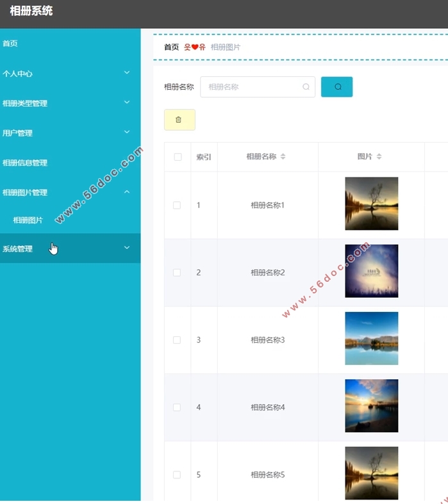Open thumbnail image for 相册名称1
This screenshot has height=504, width=448.
[372, 204]
